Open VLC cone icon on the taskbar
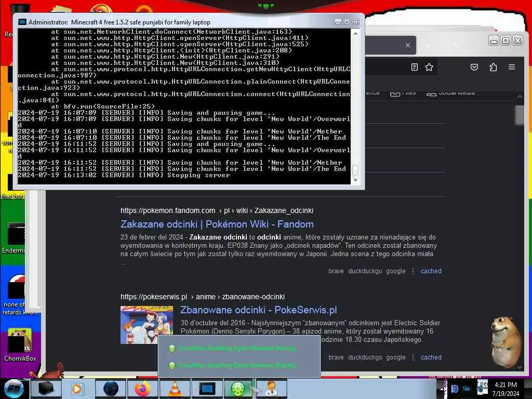532x399 pixels. click(x=175, y=389)
